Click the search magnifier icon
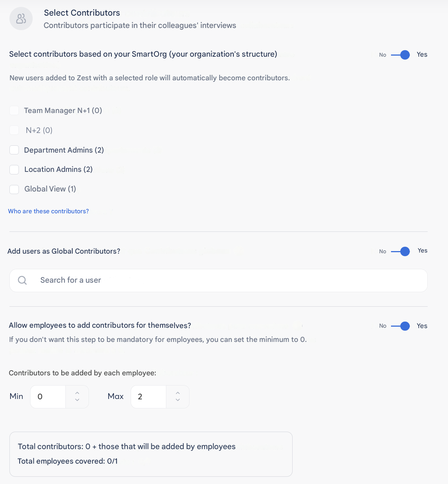Screen dimensions: 448x484 click(x=22, y=280)
